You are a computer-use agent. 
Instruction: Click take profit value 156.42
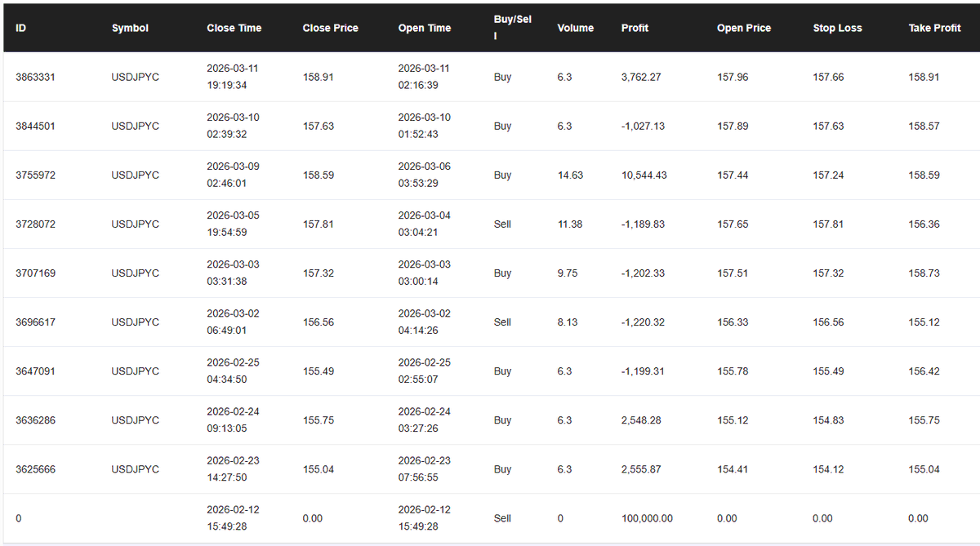pyautogui.click(x=924, y=371)
